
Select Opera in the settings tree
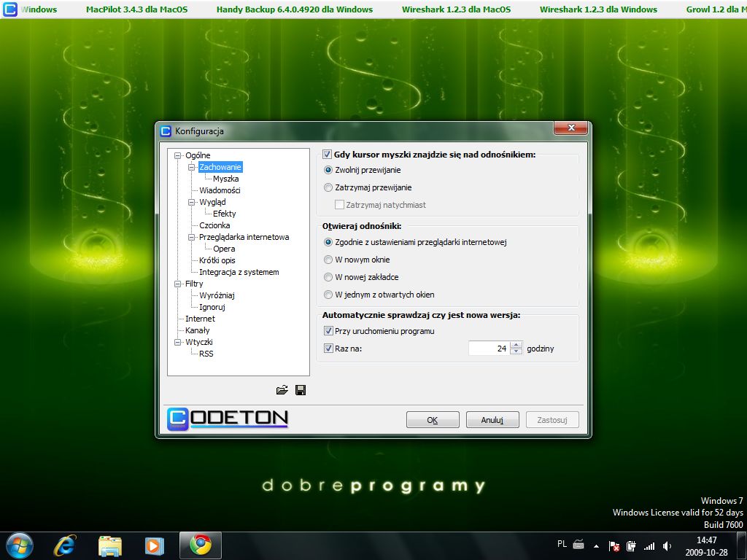(x=224, y=249)
